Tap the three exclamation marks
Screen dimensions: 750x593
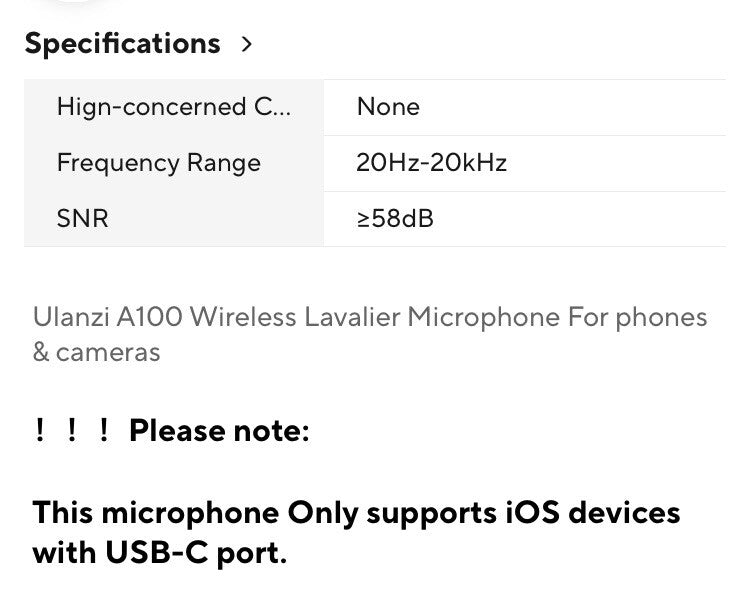point(71,432)
